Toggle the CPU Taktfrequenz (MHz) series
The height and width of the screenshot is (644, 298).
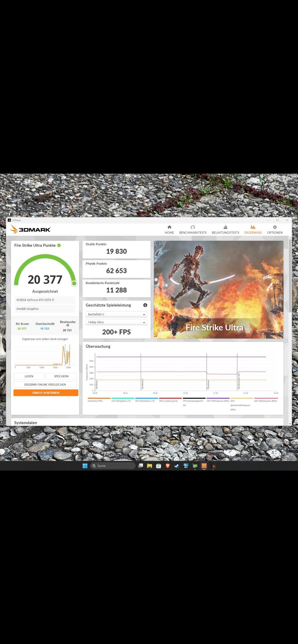(x=218, y=400)
